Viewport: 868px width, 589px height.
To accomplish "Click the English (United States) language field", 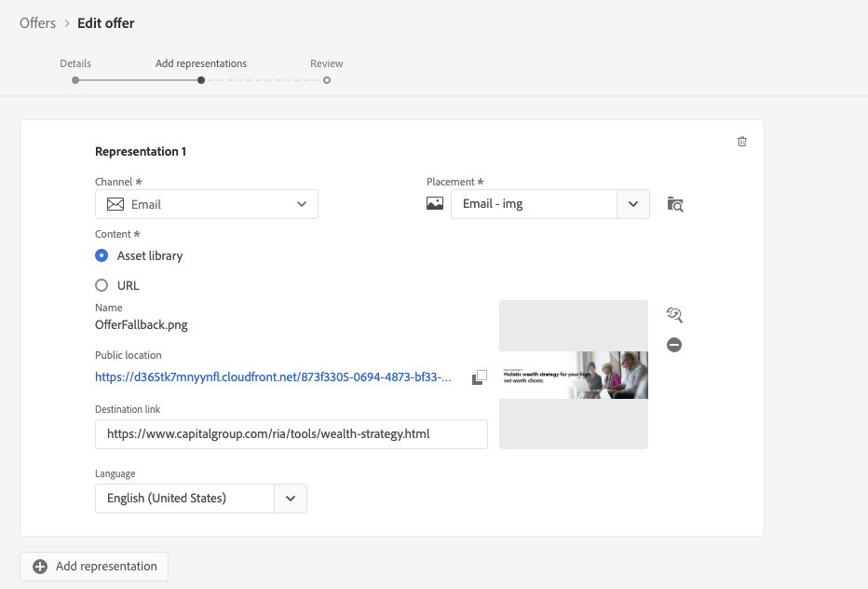I will [185, 499].
